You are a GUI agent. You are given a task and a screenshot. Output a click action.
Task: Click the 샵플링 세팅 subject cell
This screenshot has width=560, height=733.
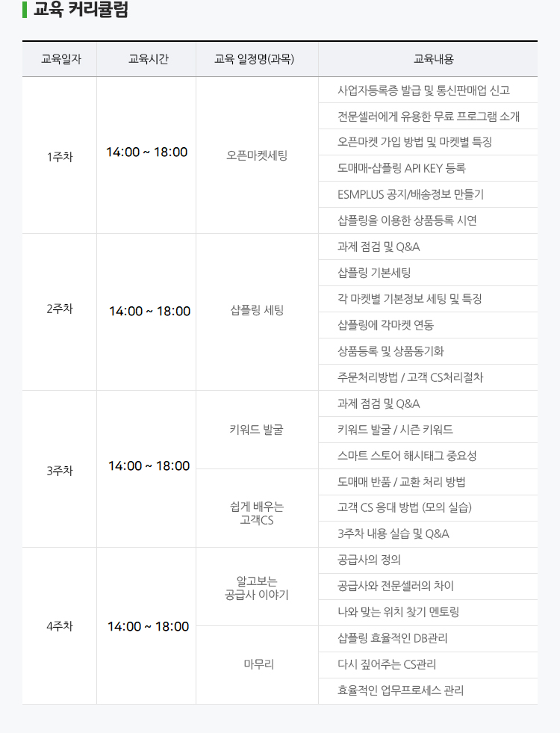pyautogui.click(x=257, y=309)
